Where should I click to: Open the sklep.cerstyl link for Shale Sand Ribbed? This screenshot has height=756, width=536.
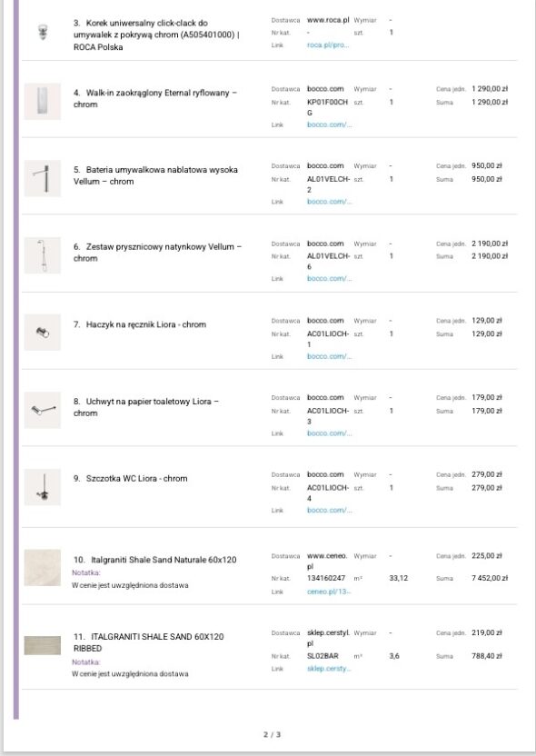(x=329, y=669)
